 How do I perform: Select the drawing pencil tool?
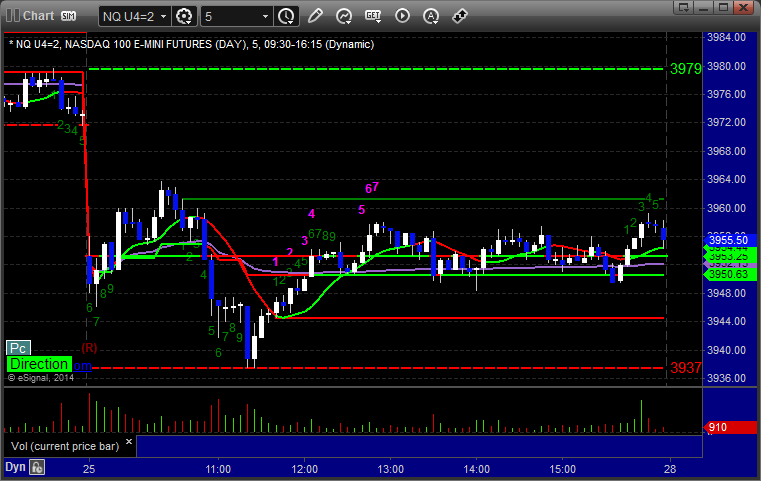[315, 16]
